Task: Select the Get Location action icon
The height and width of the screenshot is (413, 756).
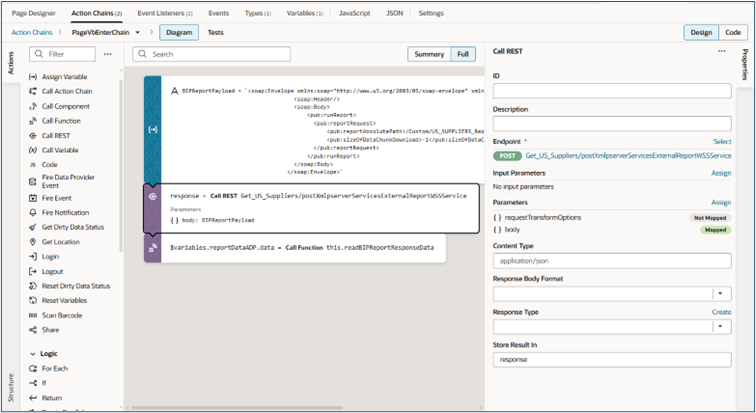Action: pyautogui.click(x=34, y=242)
